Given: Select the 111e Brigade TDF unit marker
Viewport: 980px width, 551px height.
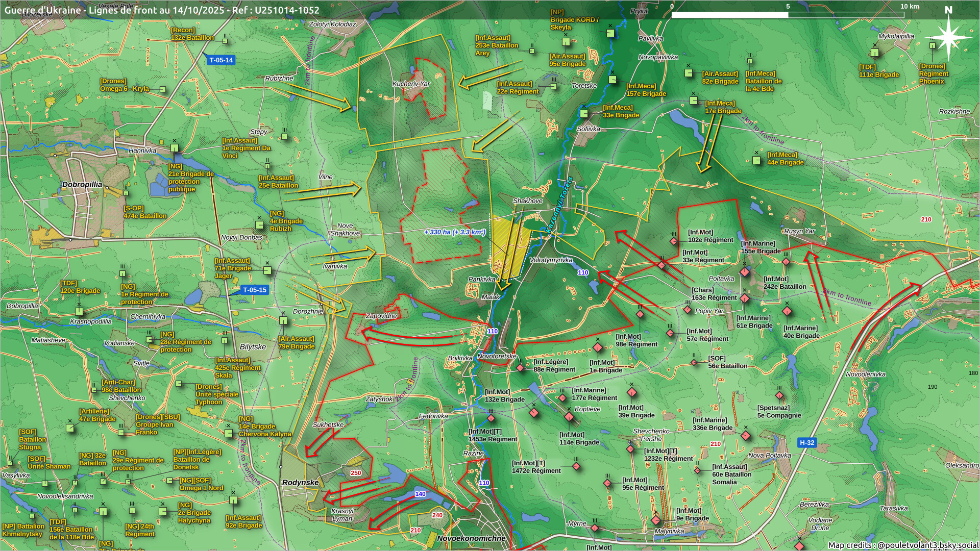Looking at the screenshot, I should [875, 53].
